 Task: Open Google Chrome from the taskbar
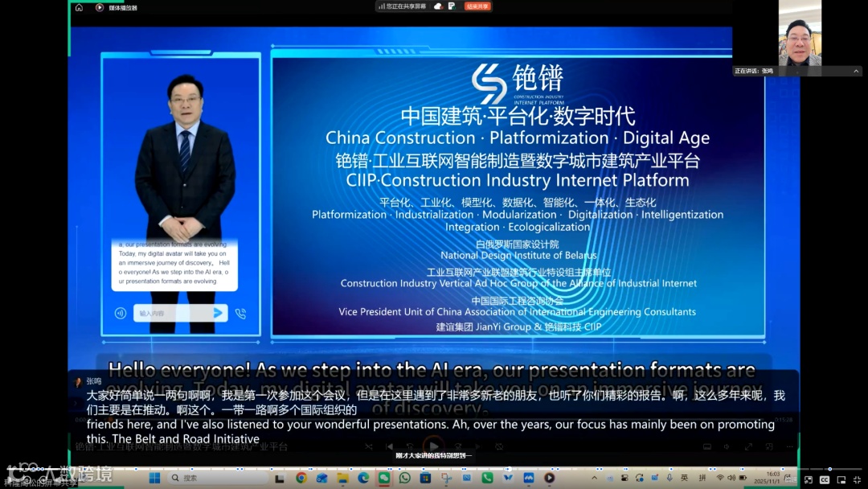click(x=301, y=478)
